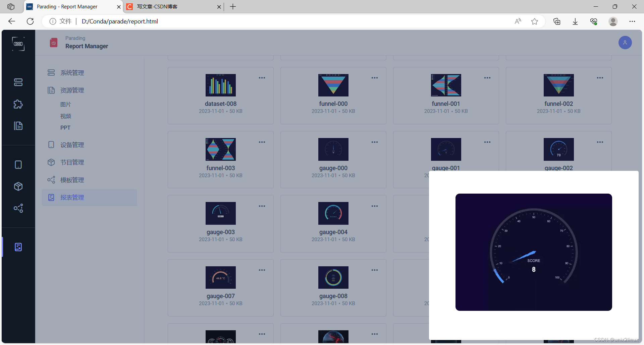The width and height of the screenshot is (644, 345).
Task: Open browser downloads icon
Action: pos(575,21)
